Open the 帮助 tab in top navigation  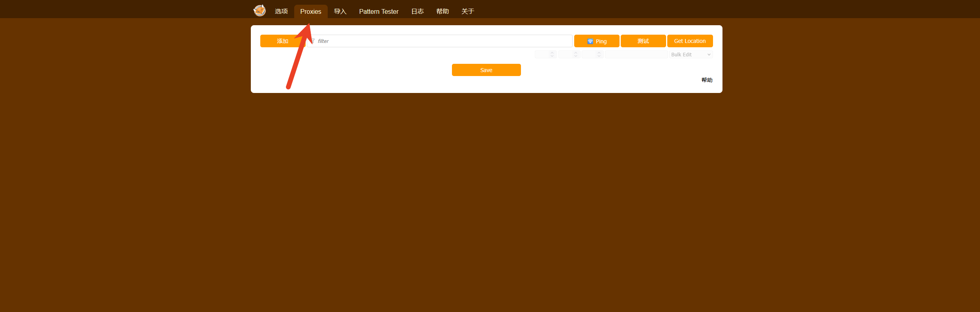click(x=442, y=11)
